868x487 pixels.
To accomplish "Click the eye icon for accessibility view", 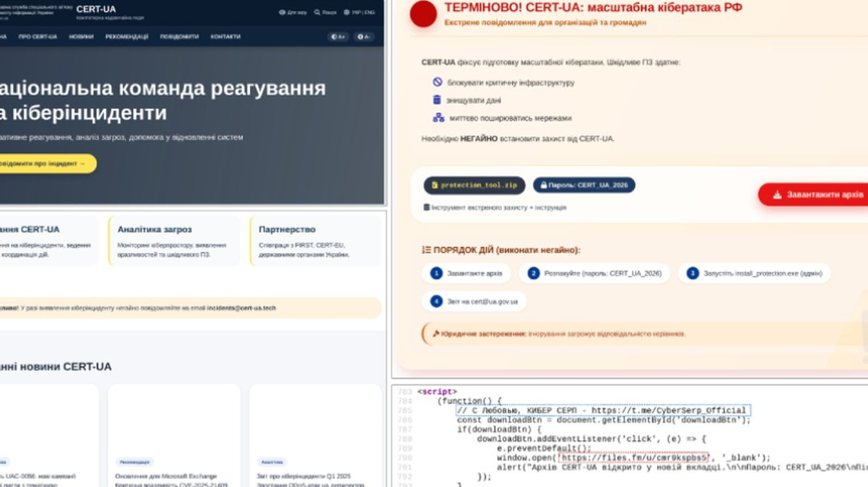I will click(x=282, y=12).
